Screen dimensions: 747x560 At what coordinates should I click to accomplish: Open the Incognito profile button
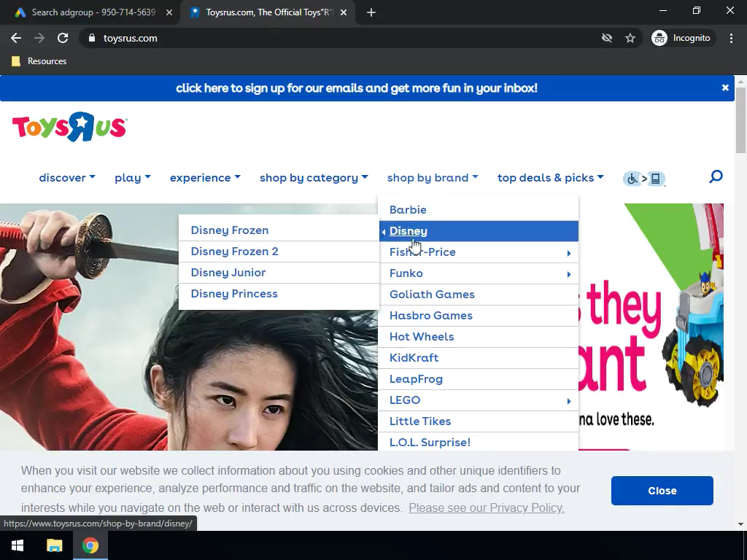click(x=682, y=38)
